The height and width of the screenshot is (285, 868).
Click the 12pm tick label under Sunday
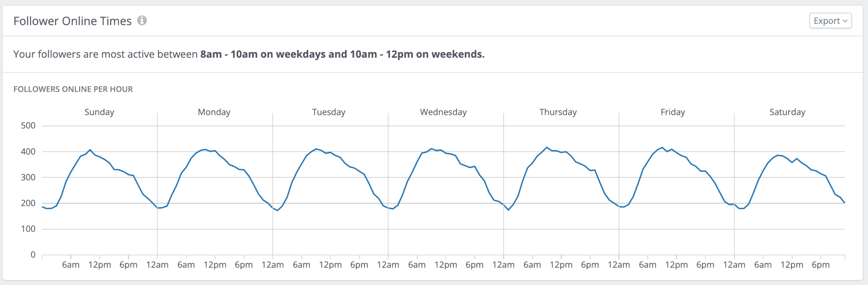(x=100, y=265)
